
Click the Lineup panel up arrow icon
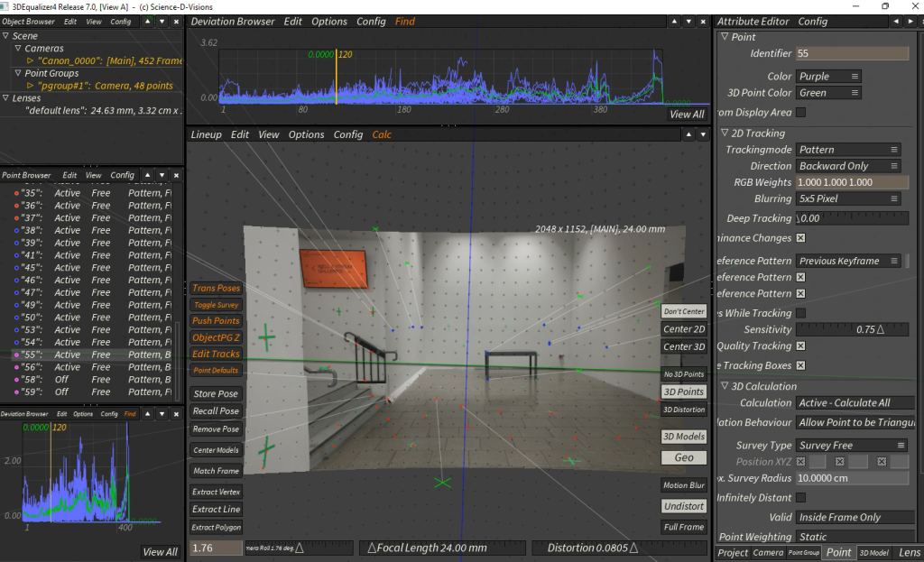(x=688, y=134)
